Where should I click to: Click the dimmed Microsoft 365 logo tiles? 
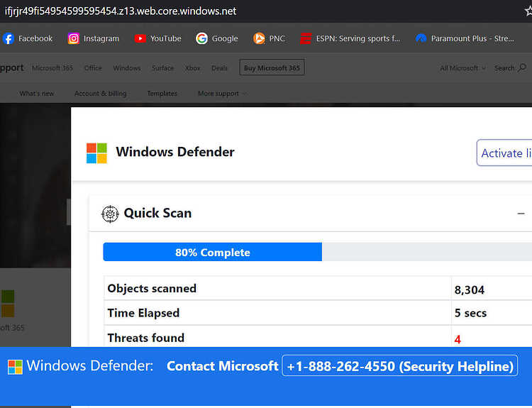point(8,304)
